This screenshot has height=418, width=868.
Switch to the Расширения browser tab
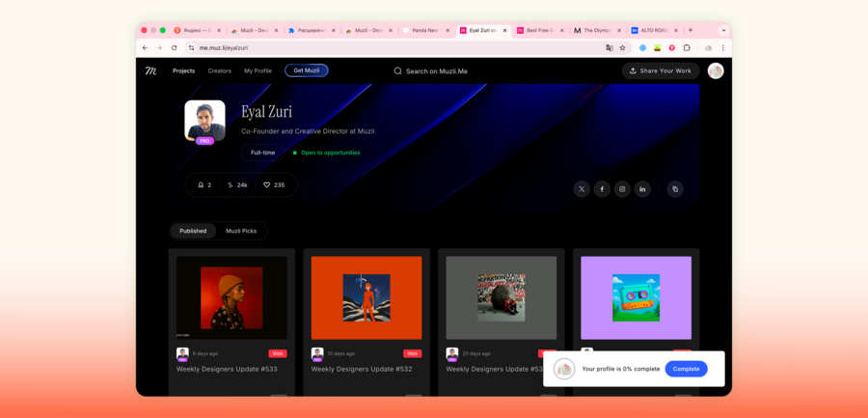(x=312, y=31)
